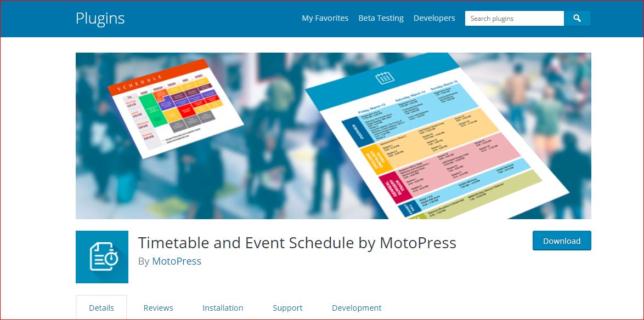This screenshot has width=644, height=320.
Task: Click the calendar icon in banner schedule
Action: point(385,78)
